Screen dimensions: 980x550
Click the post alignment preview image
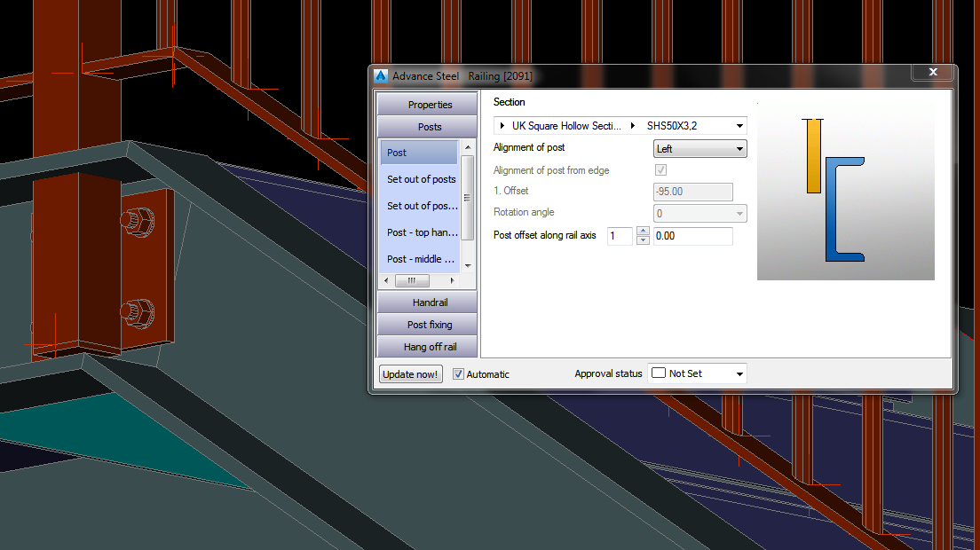tap(846, 191)
